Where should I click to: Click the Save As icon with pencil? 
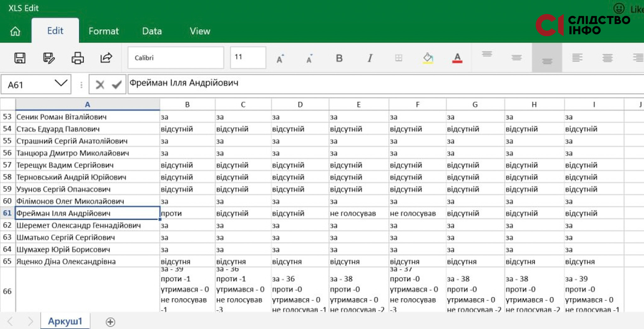49,58
